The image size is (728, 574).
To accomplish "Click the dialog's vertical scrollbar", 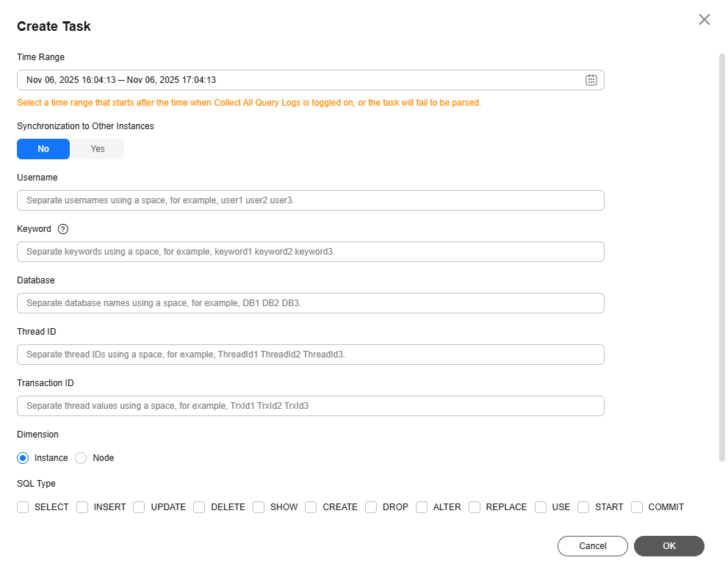I will [721, 257].
